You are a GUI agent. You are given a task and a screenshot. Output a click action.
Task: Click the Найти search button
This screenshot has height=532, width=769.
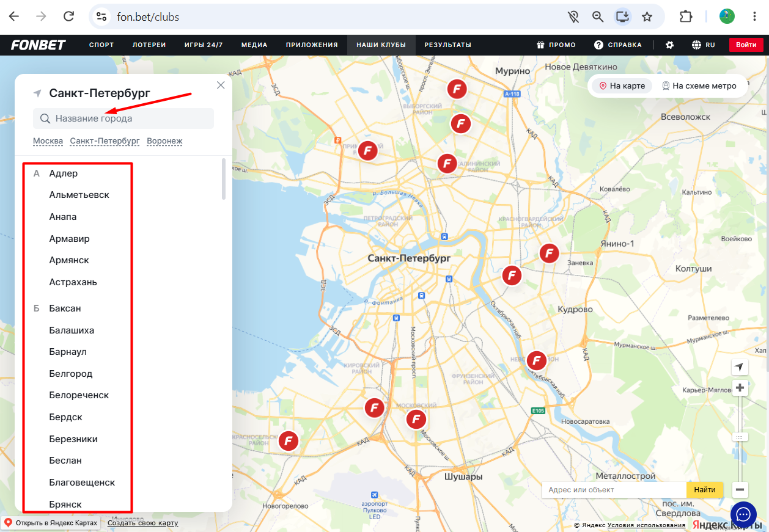pos(705,490)
